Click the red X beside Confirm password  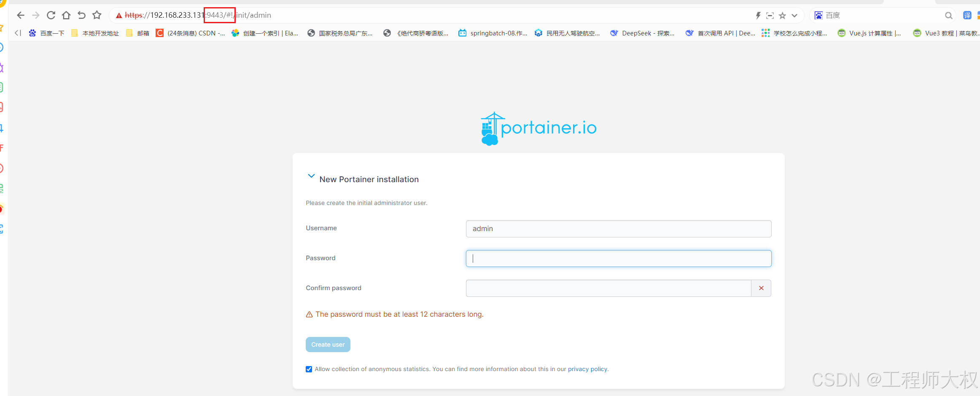pyautogui.click(x=761, y=288)
